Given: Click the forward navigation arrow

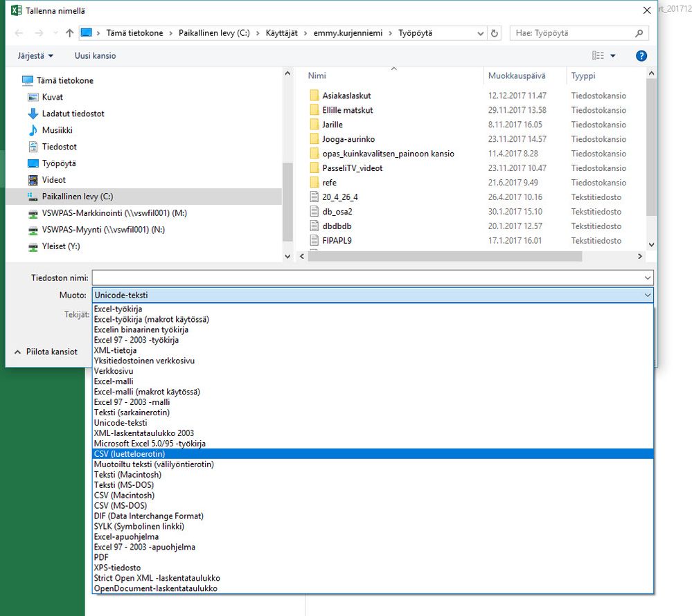Looking at the screenshot, I should [x=39, y=33].
